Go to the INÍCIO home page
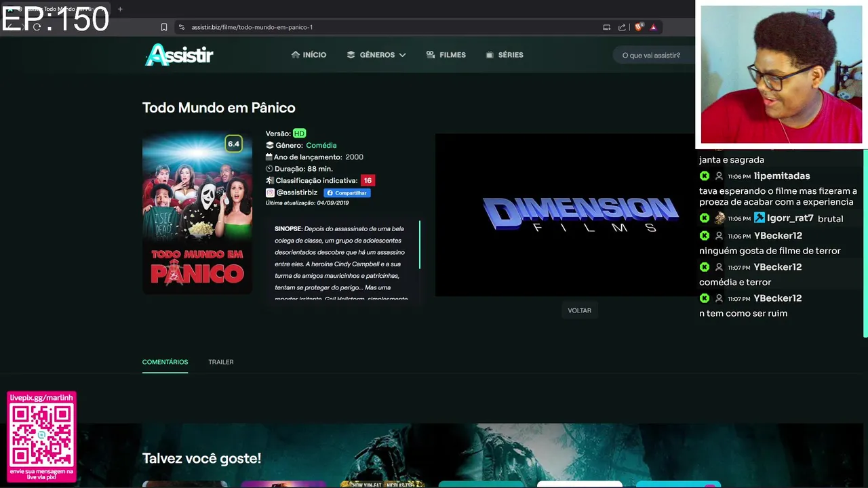The height and width of the screenshot is (488, 868). coord(309,55)
